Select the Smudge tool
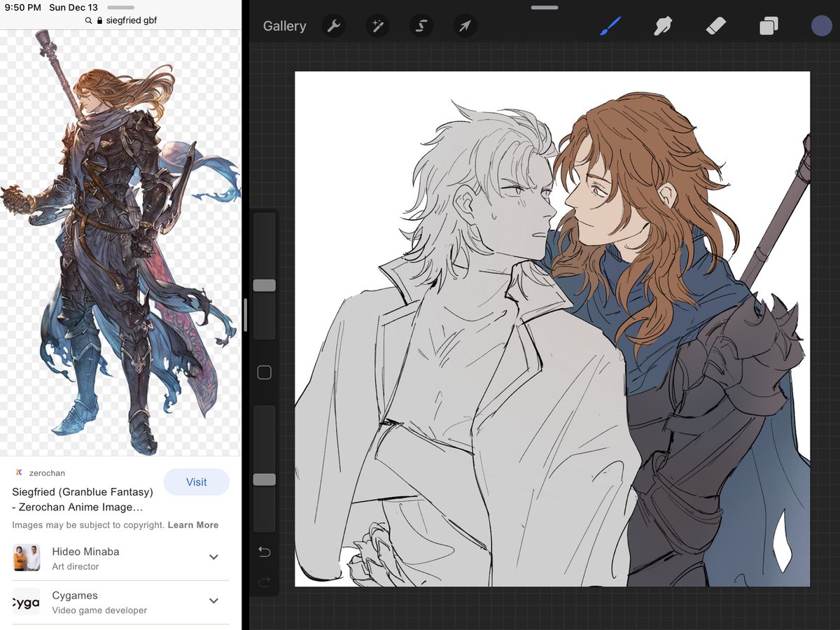Screen dimensions: 840x630 662,27
